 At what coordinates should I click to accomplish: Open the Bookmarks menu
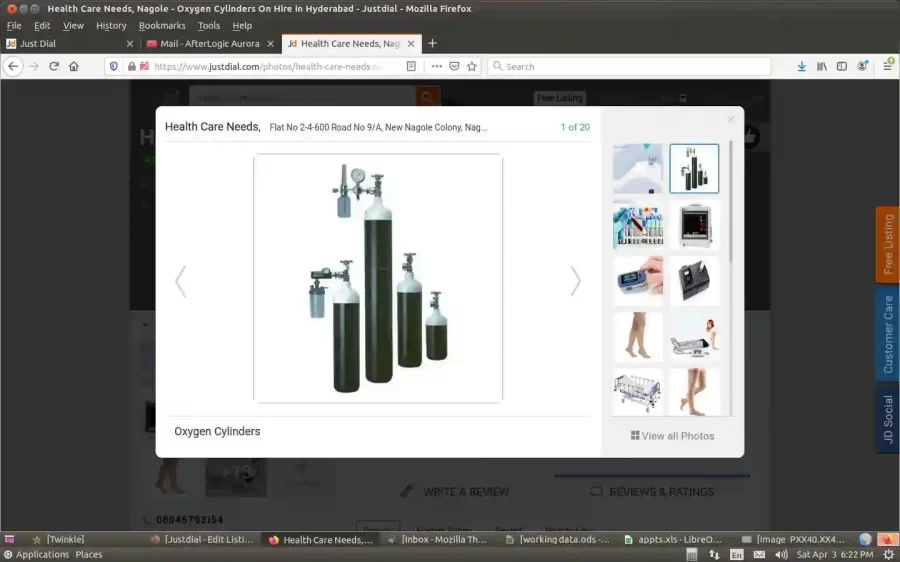[x=161, y=25]
